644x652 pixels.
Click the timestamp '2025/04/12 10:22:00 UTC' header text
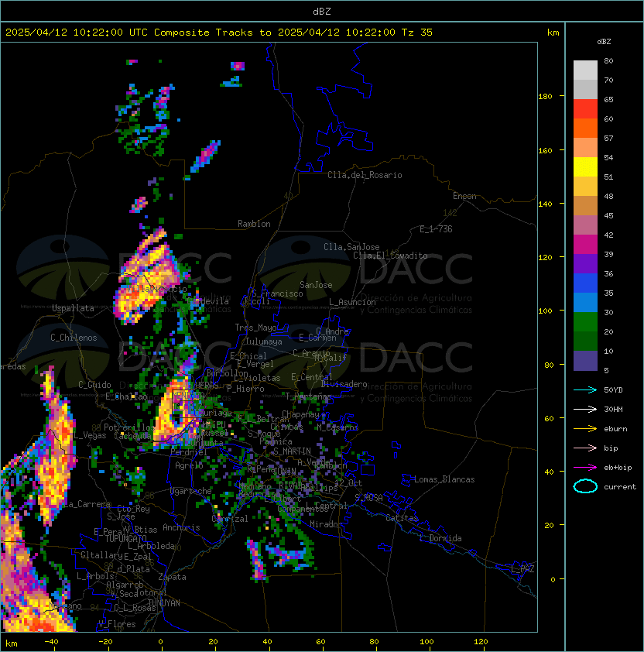(x=77, y=32)
